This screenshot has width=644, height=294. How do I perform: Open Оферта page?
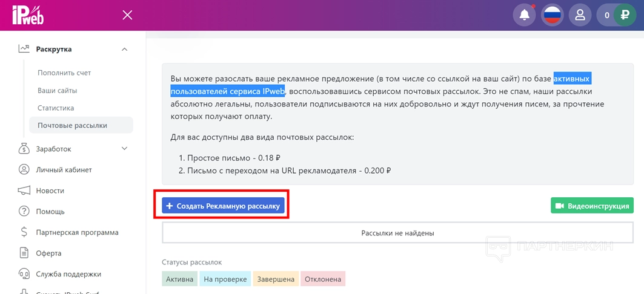click(49, 253)
